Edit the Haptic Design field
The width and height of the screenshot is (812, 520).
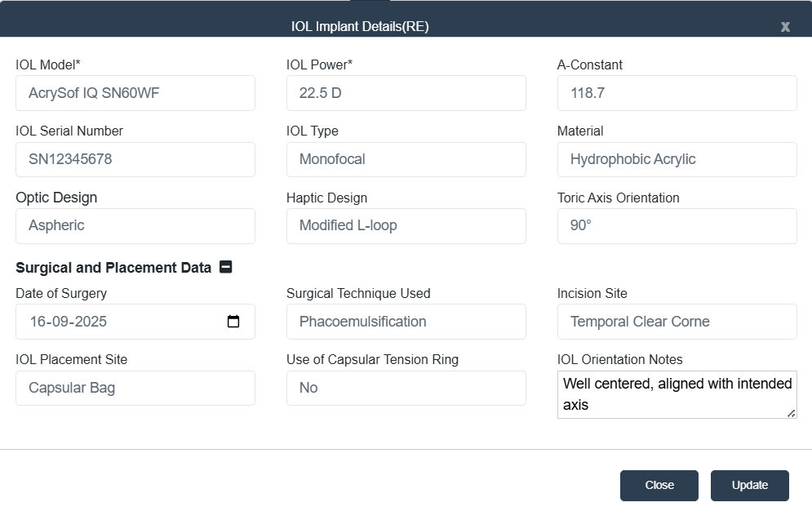[x=406, y=225]
